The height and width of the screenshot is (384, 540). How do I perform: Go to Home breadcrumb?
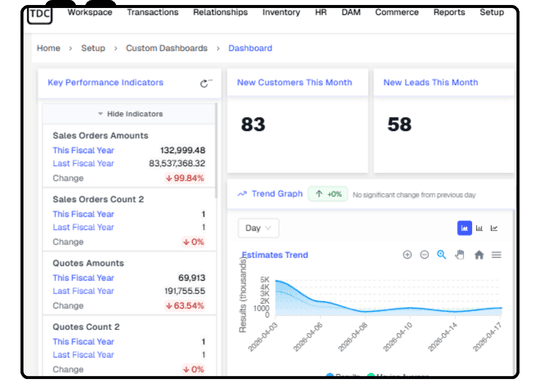(x=49, y=48)
